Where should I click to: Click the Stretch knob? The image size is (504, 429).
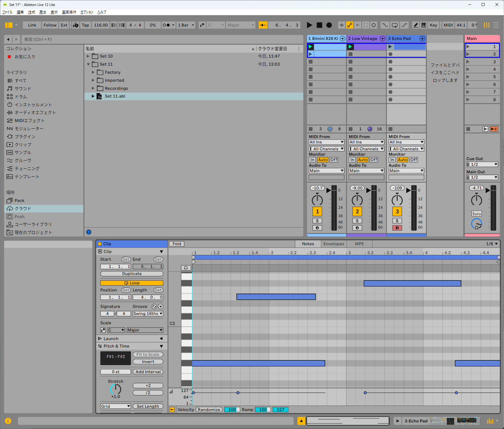(116, 389)
